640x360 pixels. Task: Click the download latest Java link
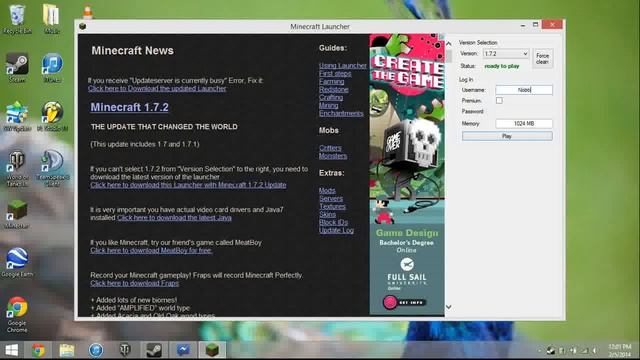[x=174, y=218]
